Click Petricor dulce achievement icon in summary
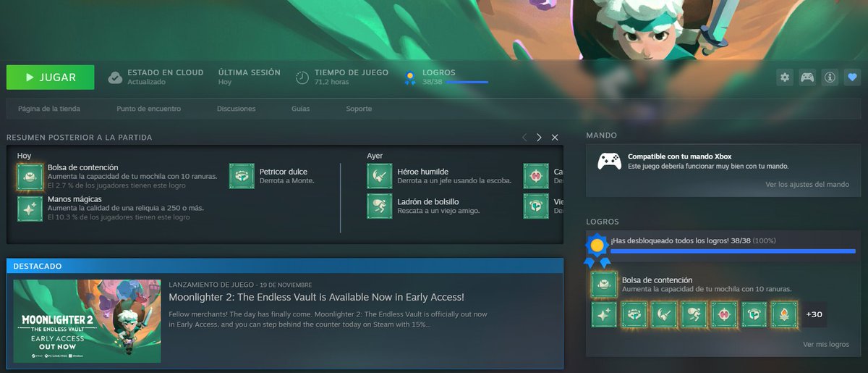The image size is (868, 373). [242, 176]
